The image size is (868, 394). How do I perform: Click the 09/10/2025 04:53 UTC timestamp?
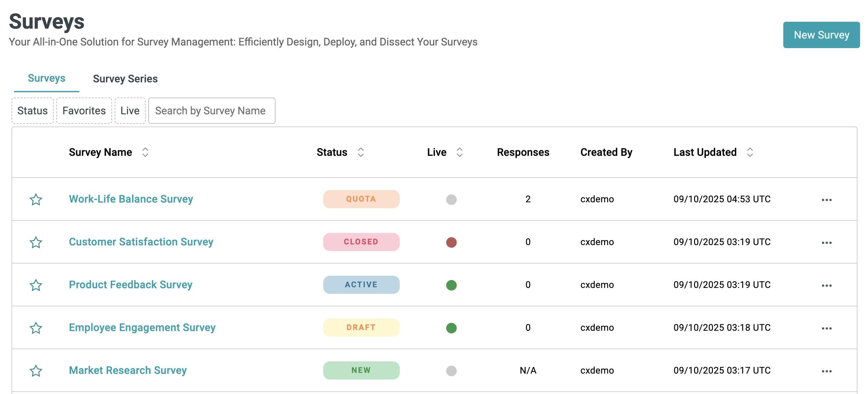(x=722, y=199)
